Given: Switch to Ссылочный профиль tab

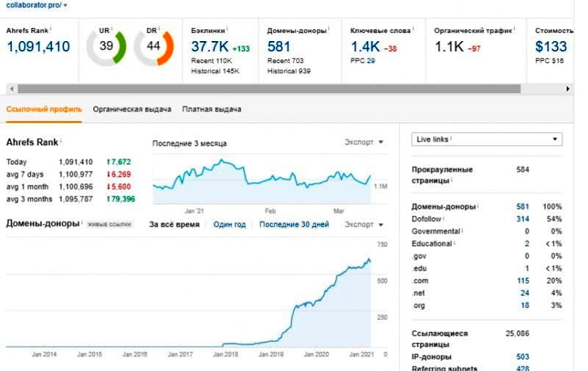Looking at the screenshot, I should click(x=44, y=109).
